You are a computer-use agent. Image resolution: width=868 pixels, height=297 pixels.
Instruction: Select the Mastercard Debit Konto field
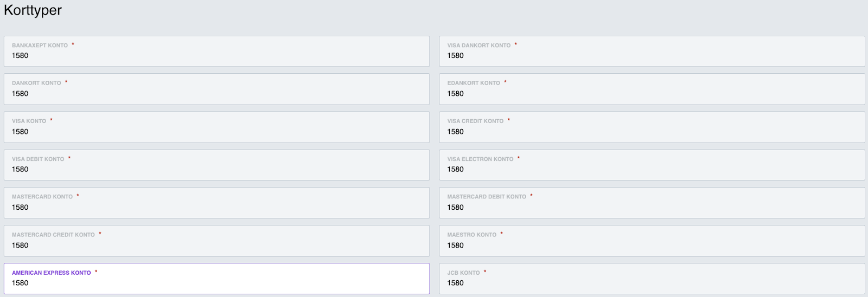(652, 203)
